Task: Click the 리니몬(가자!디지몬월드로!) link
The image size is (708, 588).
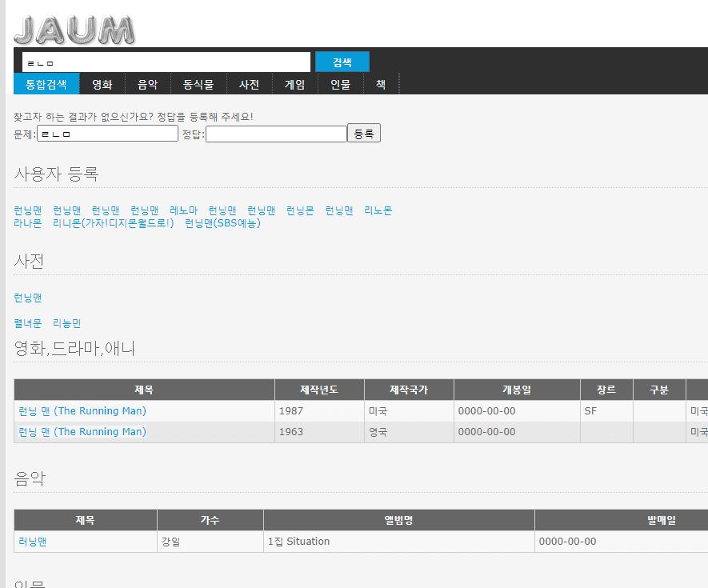Action: point(114,223)
